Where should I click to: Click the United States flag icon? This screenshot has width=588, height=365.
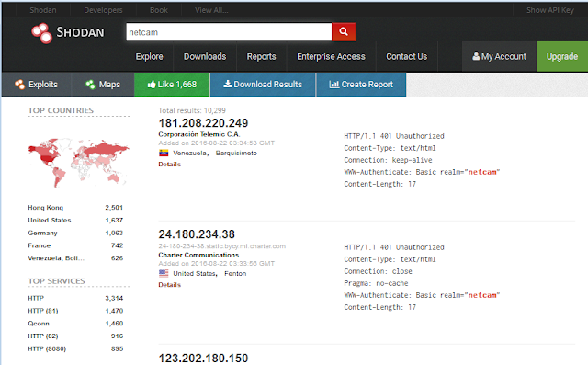tap(164, 273)
